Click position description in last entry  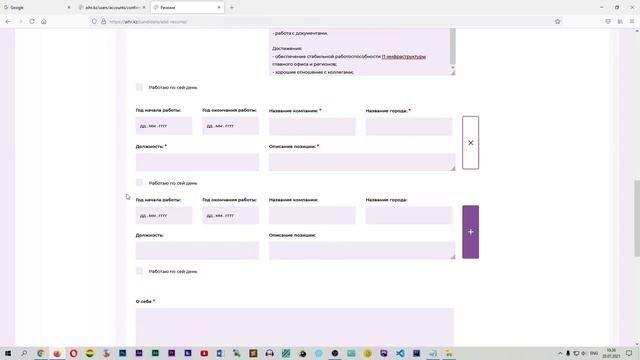tap(362, 251)
